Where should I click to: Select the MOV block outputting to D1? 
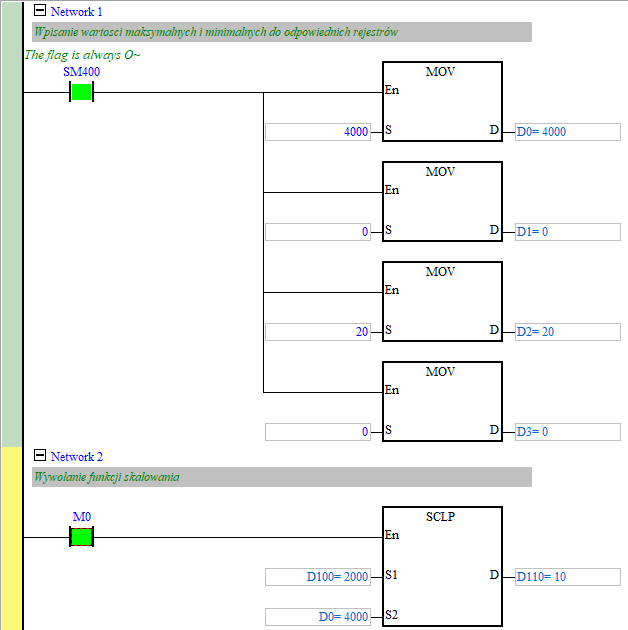point(441,202)
